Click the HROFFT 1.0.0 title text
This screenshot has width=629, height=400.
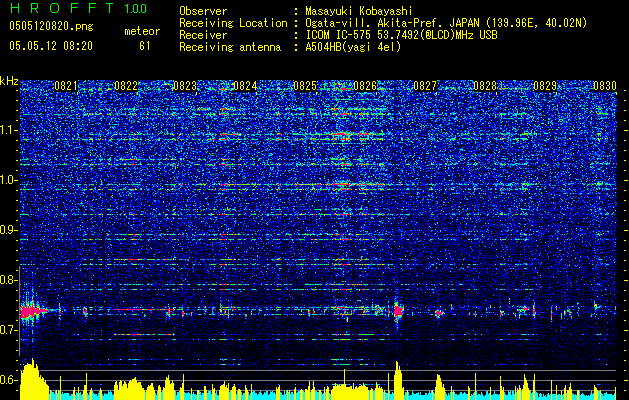[78, 8]
